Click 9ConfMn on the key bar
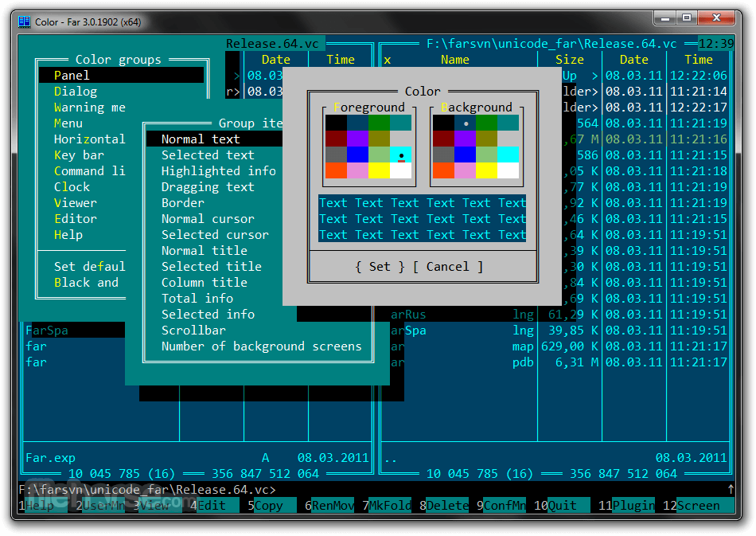This screenshot has height=536, width=756. tap(501, 505)
